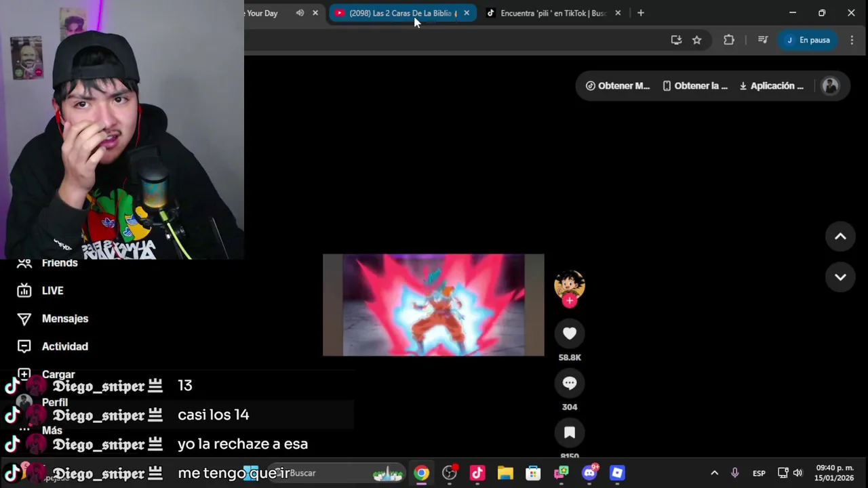Switch to Encuentra 'pili' en TikTok tab
This screenshot has width=868, height=488.
(553, 13)
